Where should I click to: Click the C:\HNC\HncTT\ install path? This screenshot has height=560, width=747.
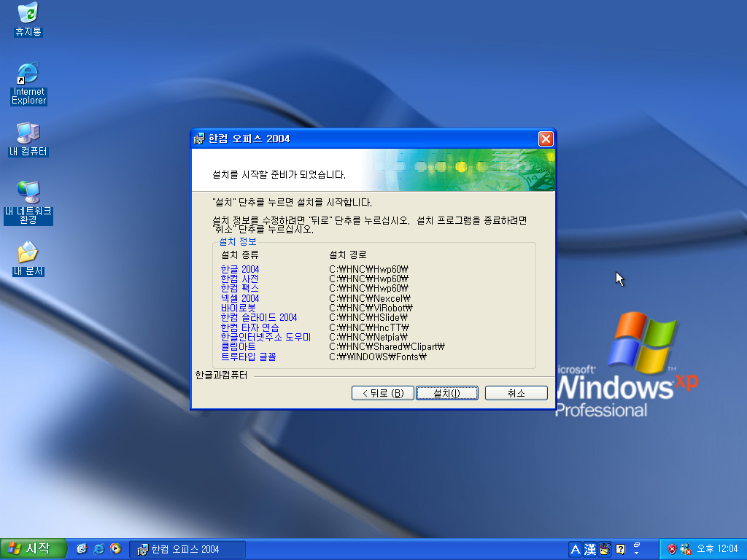369,327
